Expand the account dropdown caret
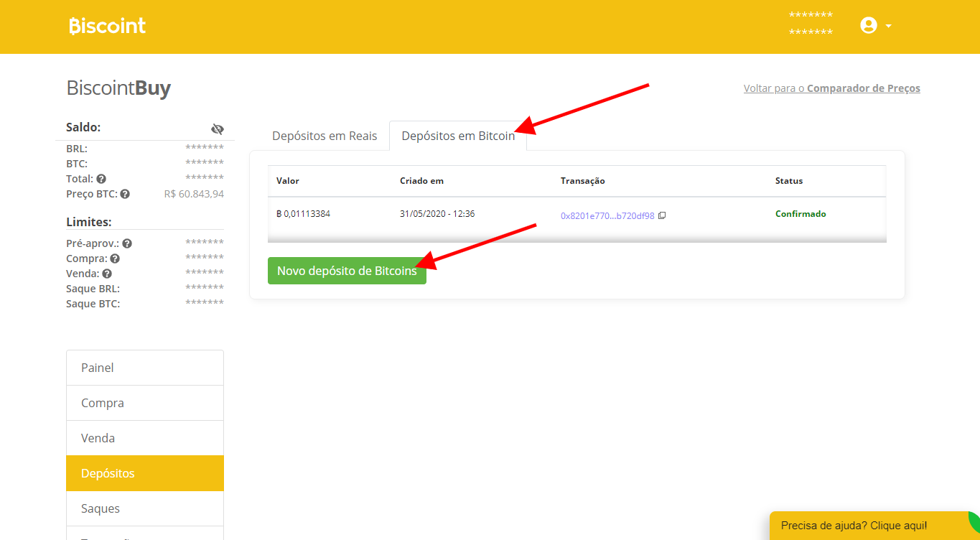Image resolution: width=980 pixels, height=540 pixels. (889, 27)
